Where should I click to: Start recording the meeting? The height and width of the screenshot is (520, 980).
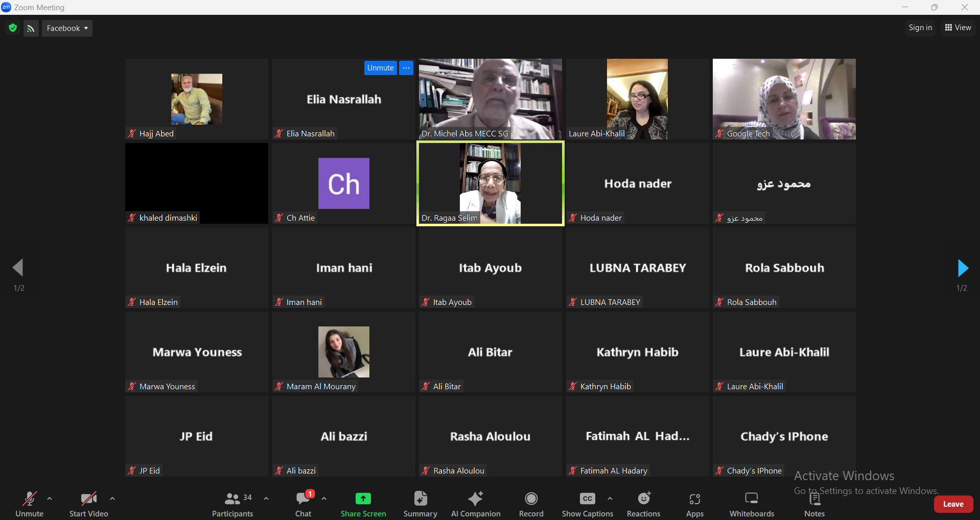[531, 504]
